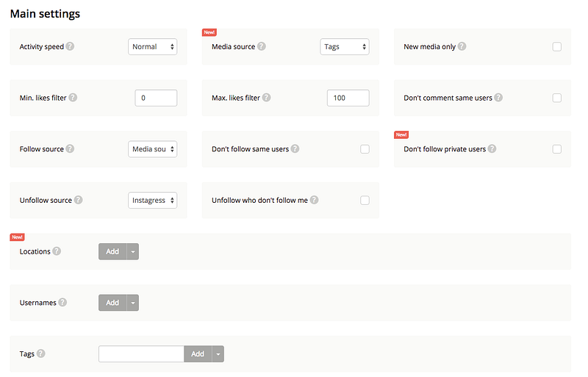Show help for Max. likes filter

pos(266,98)
